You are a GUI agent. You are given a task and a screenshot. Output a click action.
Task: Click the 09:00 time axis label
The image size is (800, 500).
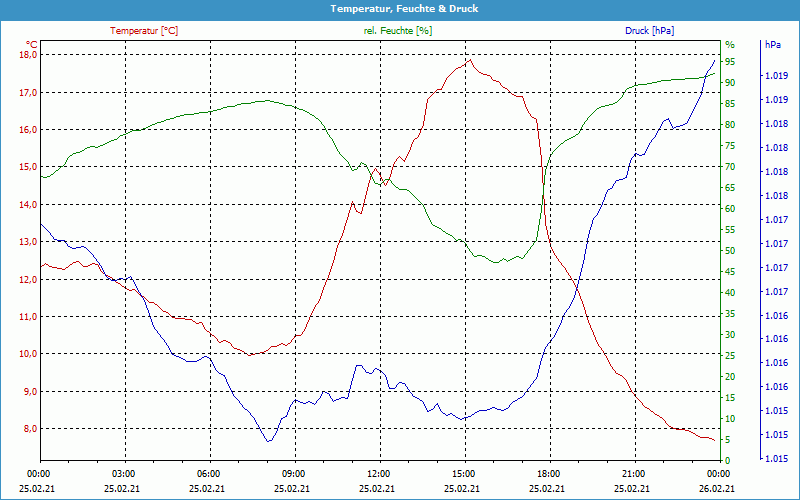(x=292, y=473)
